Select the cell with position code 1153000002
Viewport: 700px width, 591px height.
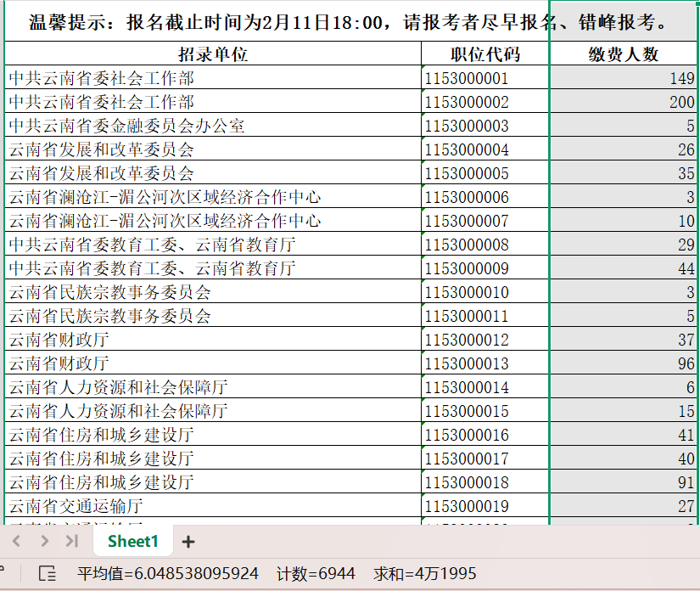click(x=485, y=103)
